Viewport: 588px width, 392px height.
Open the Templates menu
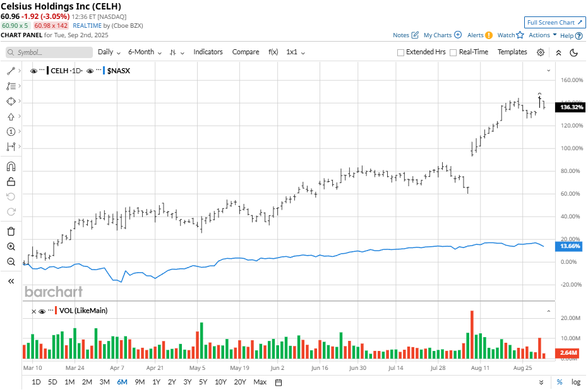(512, 52)
